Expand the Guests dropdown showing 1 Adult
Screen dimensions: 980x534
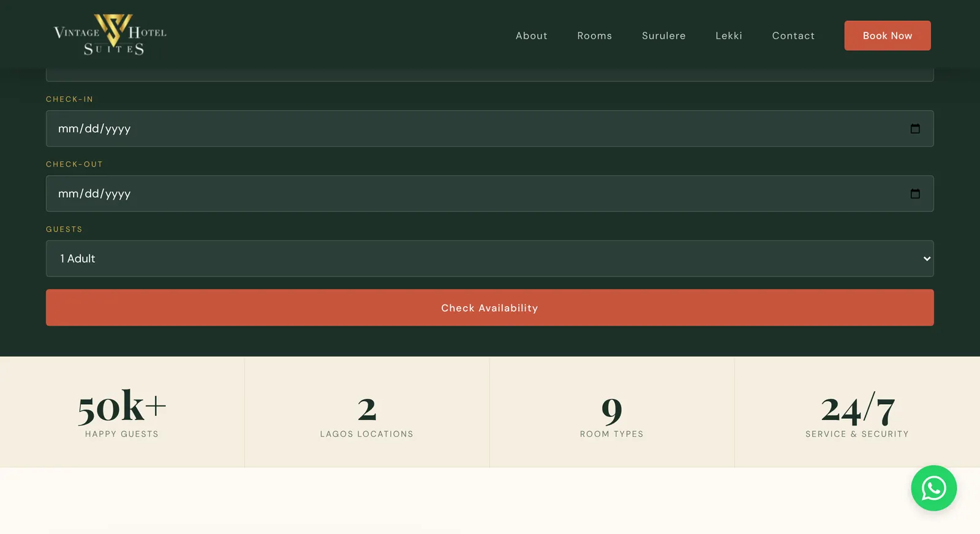click(490, 258)
